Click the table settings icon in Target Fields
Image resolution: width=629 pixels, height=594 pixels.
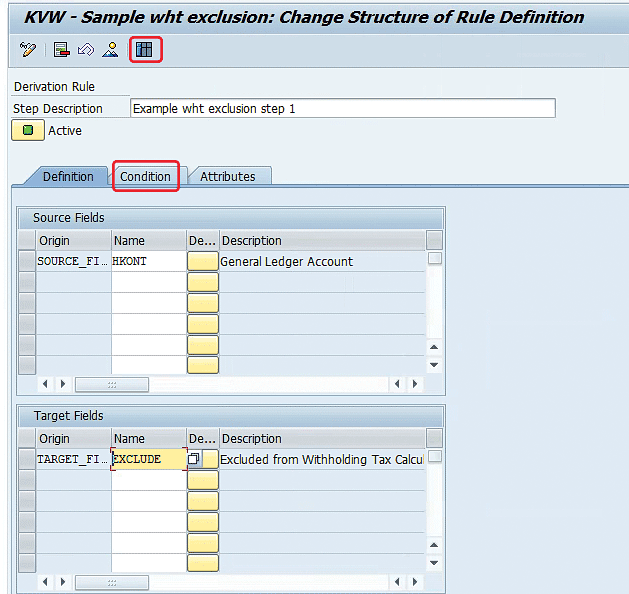point(434,438)
